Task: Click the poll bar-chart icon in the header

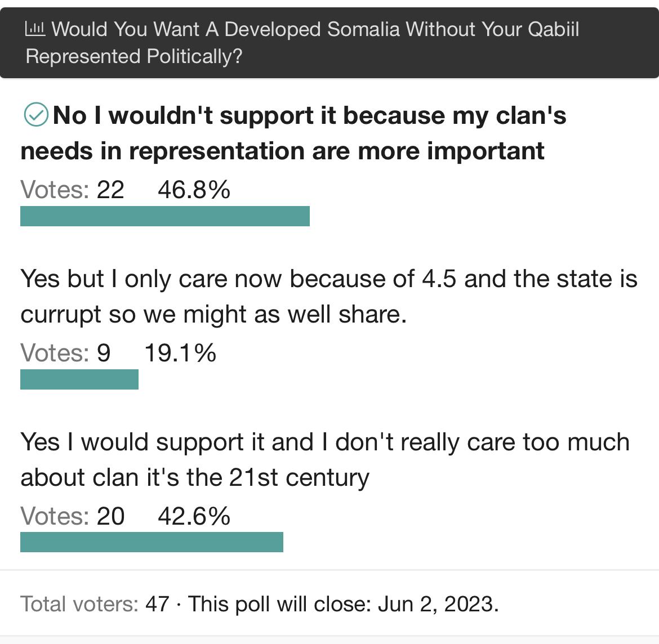Action: click(x=35, y=29)
